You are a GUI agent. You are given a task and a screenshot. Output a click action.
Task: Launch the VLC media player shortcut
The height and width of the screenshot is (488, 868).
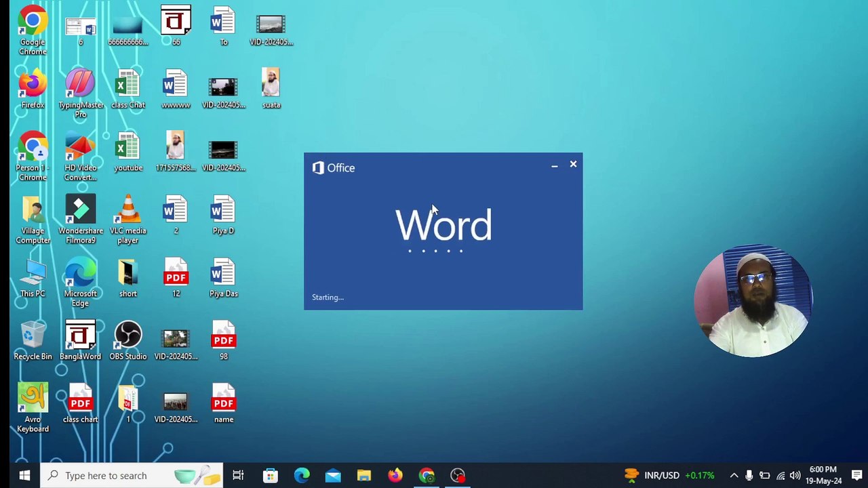tap(128, 220)
